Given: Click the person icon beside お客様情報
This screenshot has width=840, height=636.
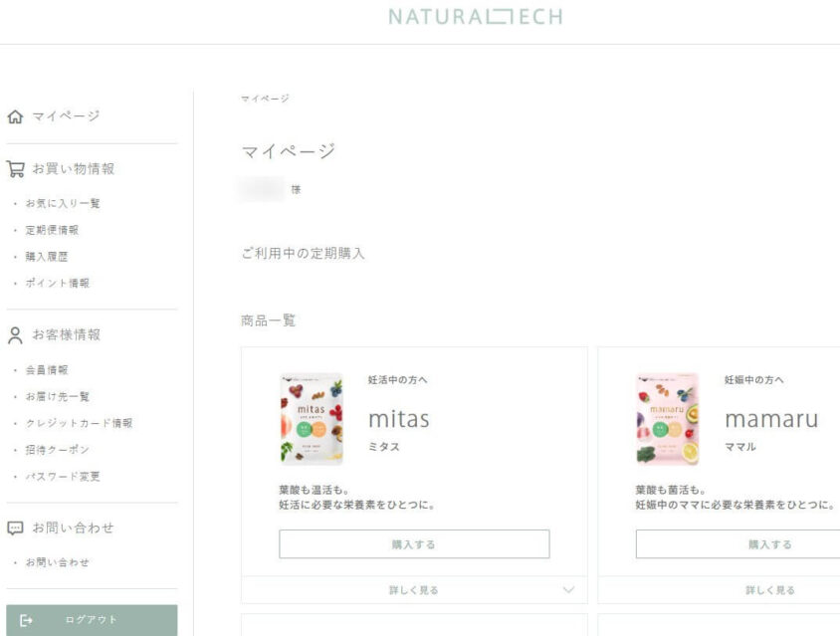Looking at the screenshot, I should [x=15, y=334].
